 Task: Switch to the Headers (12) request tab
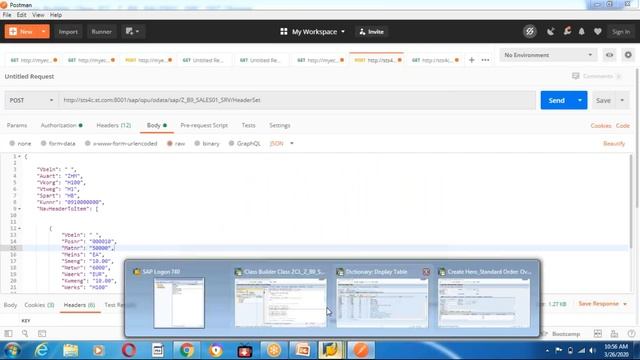click(x=113, y=125)
